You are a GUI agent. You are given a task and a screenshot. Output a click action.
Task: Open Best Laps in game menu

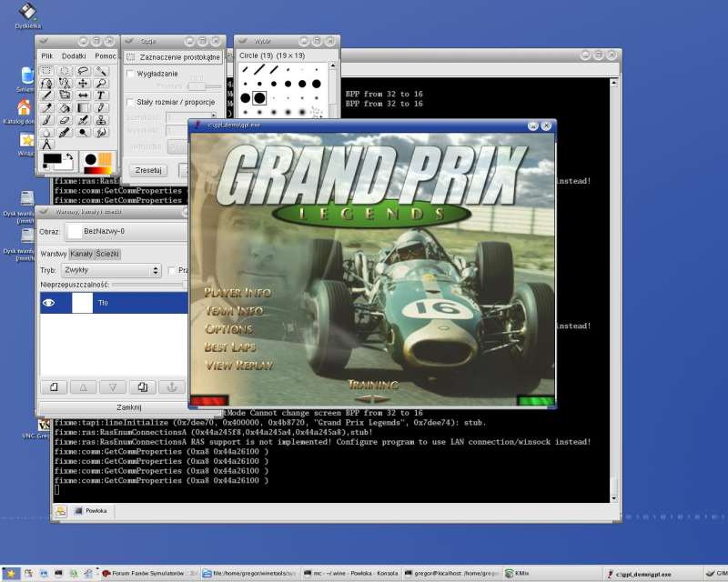230,347
